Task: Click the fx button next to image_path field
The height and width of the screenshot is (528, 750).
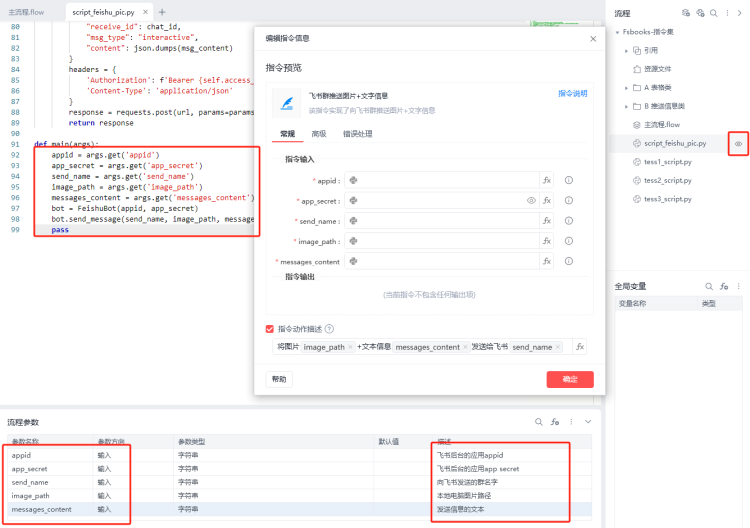Action: [x=547, y=241]
